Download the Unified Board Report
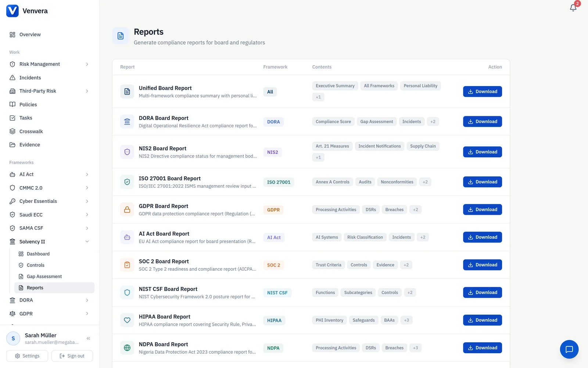 pyautogui.click(x=482, y=92)
